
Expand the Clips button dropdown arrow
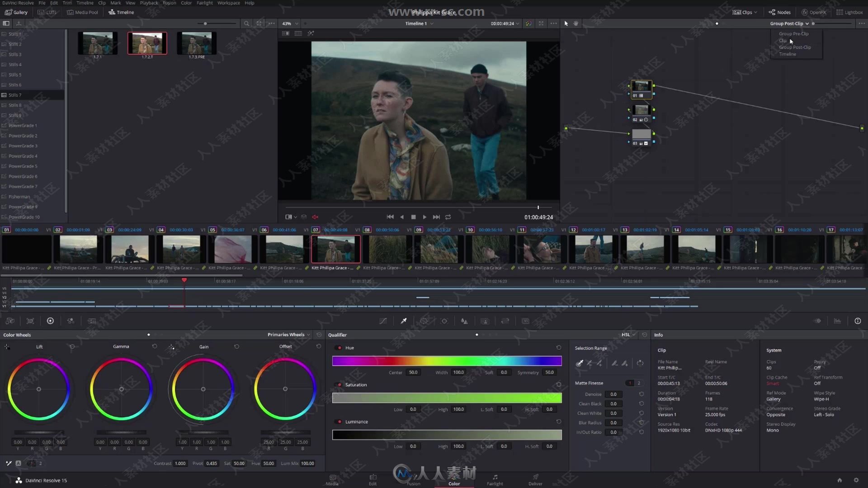pos(755,13)
